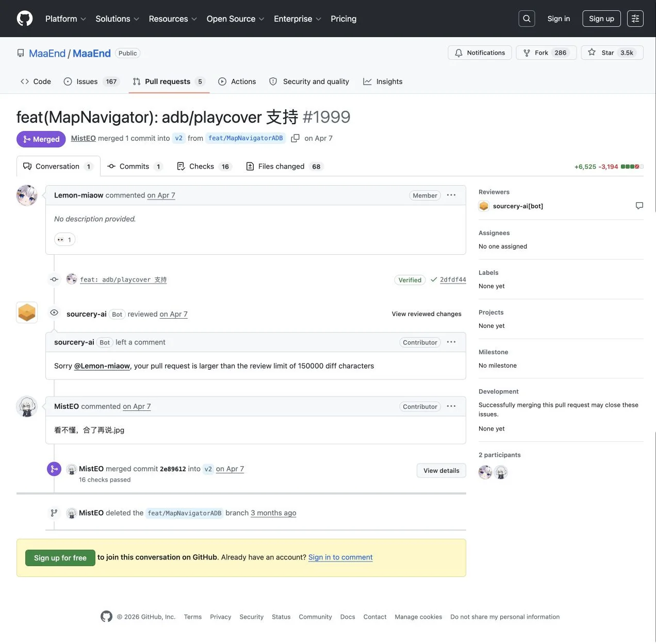
Task: Open options menu on MistEO's comment
Action: [x=451, y=406]
